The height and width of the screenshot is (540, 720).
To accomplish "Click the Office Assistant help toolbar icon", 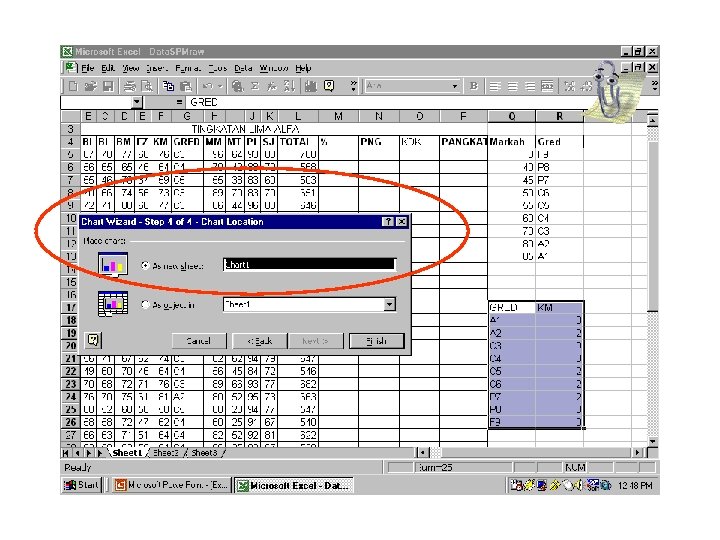I will tap(329, 86).
